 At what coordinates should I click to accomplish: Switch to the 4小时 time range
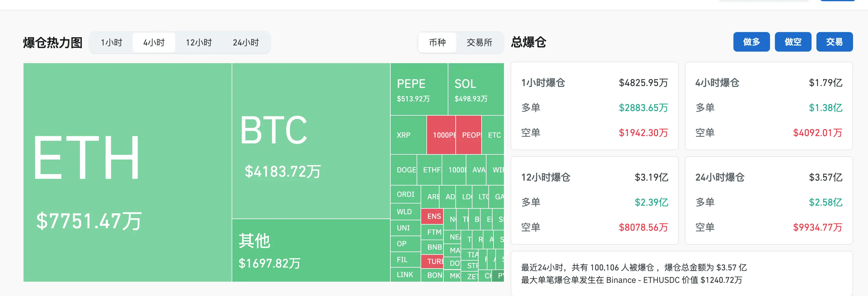click(x=154, y=42)
